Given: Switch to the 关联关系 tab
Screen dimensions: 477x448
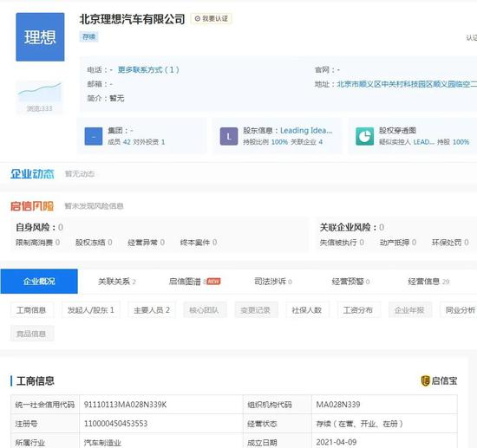Looking at the screenshot, I should pyautogui.click(x=116, y=282).
